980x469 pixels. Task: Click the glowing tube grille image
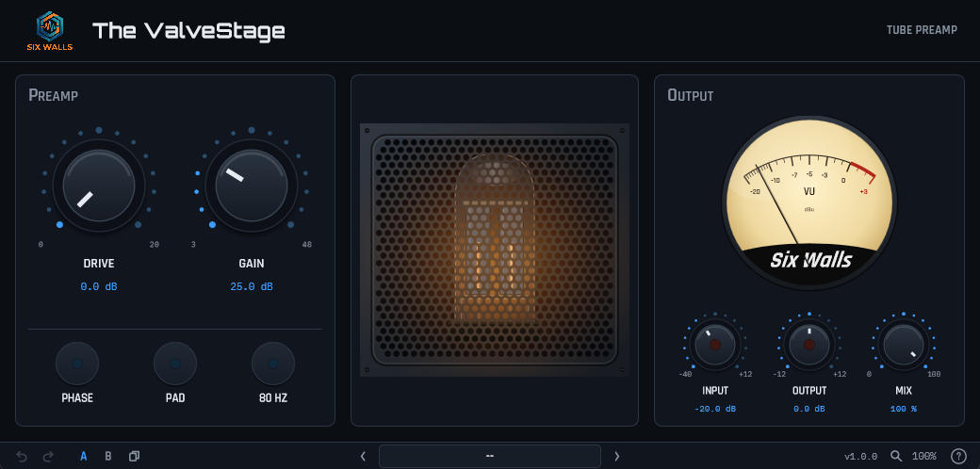click(x=495, y=250)
